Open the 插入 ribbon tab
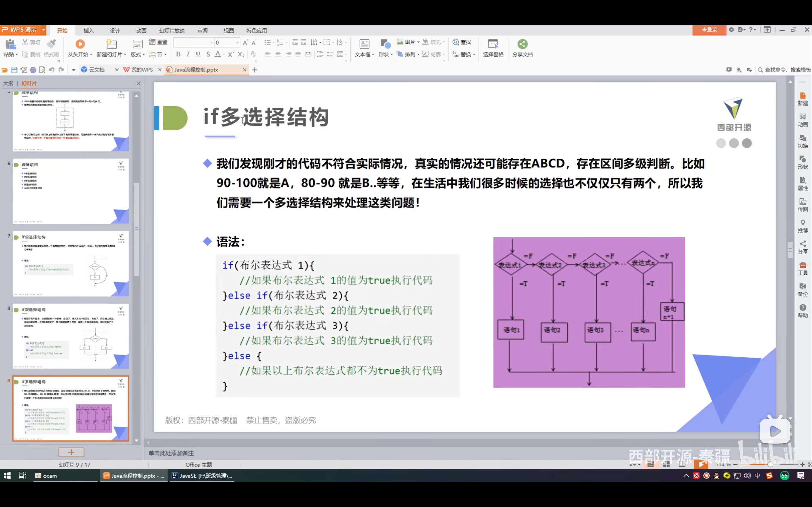Viewport: 812px width, 507px height. pyautogui.click(x=88, y=30)
